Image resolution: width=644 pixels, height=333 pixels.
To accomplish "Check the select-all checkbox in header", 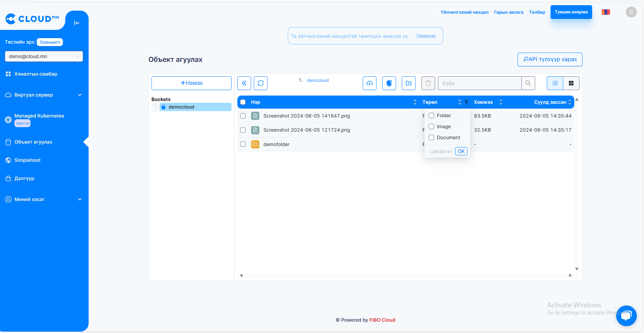I will (243, 102).
